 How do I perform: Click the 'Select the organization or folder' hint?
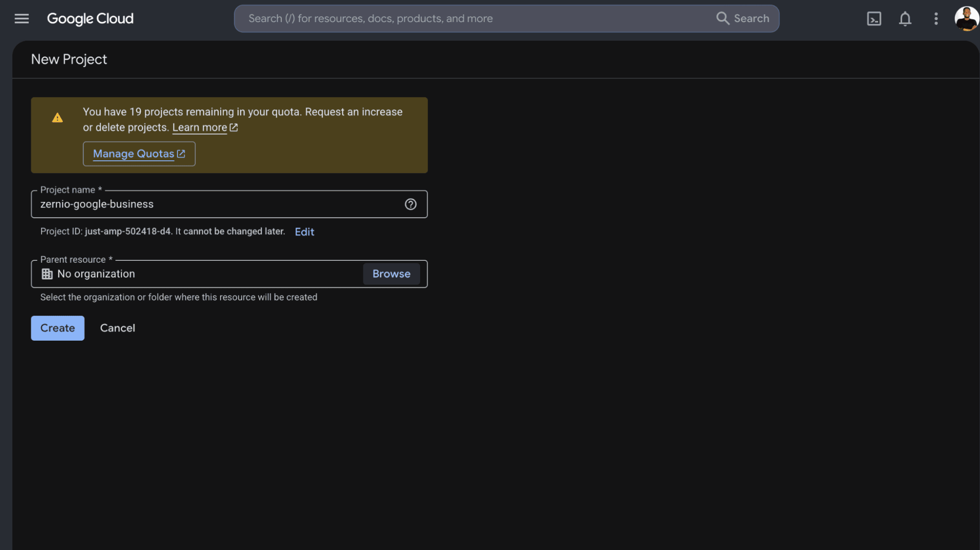(x=179, y=297)
